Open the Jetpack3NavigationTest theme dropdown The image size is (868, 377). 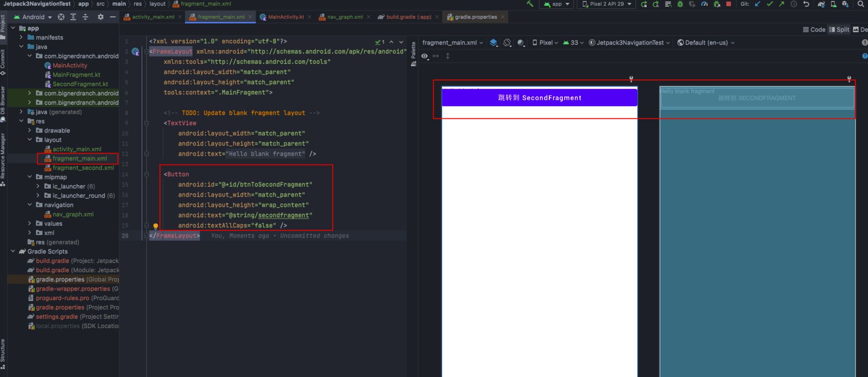[x=629, y=43]
